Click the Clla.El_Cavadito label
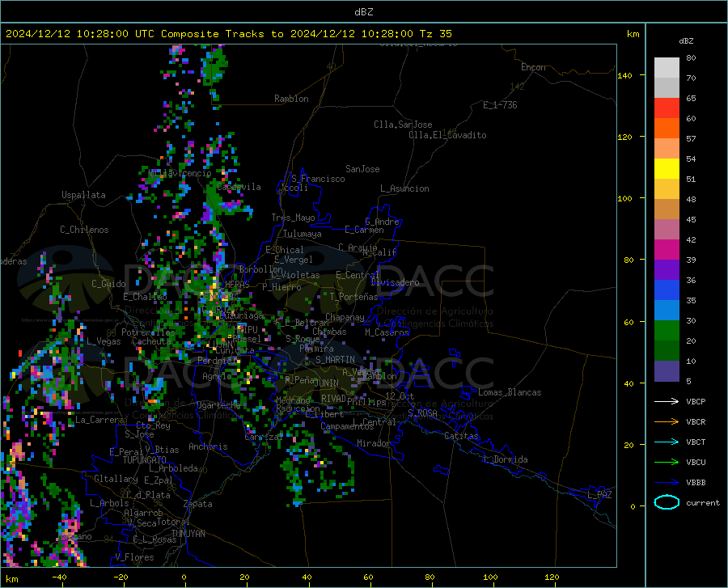This screenshot has width=728, height=588. coord(447,135)
